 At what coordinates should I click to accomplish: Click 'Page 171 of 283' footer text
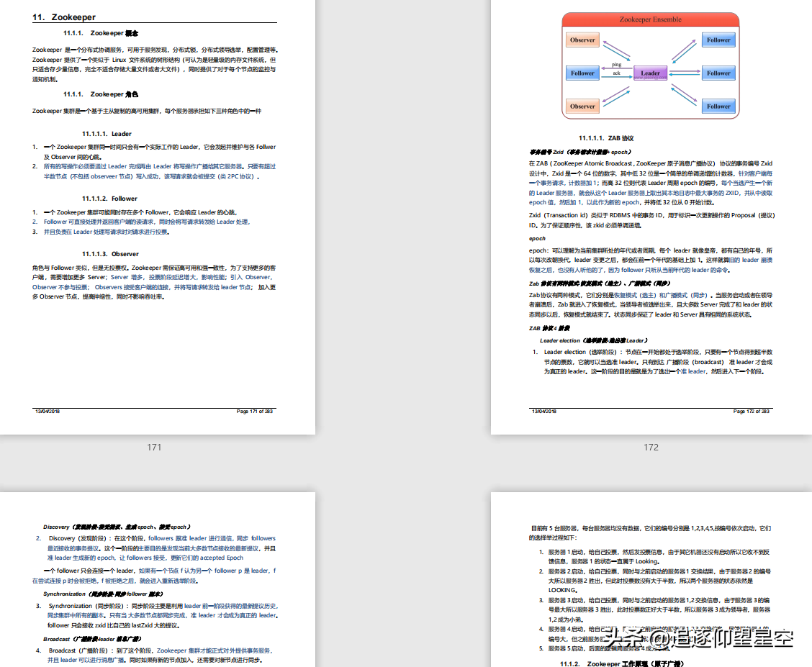pyautogui.click(x=254, y=412)
